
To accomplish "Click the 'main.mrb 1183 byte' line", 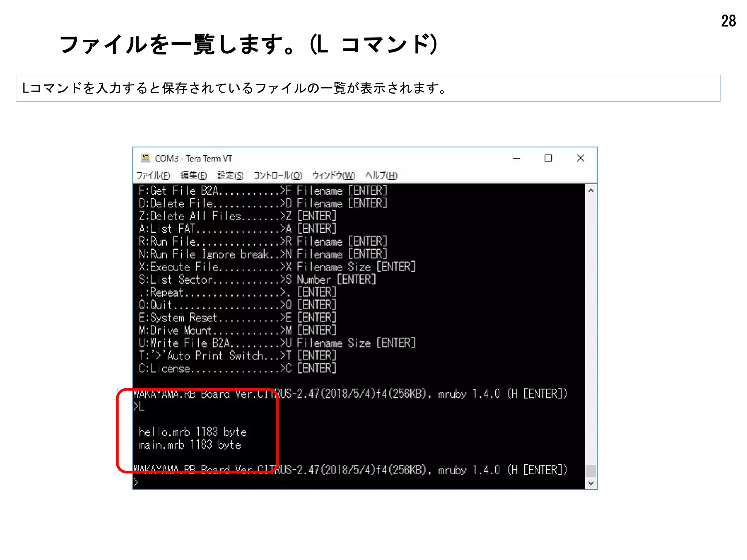I will tap(190, 445).
